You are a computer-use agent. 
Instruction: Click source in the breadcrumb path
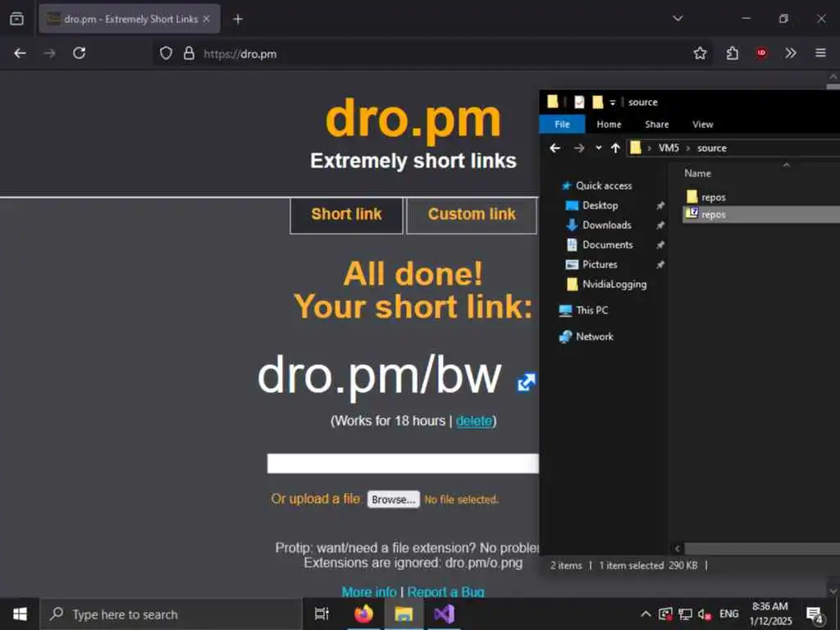pyautogui.click(x=711, y=148)
